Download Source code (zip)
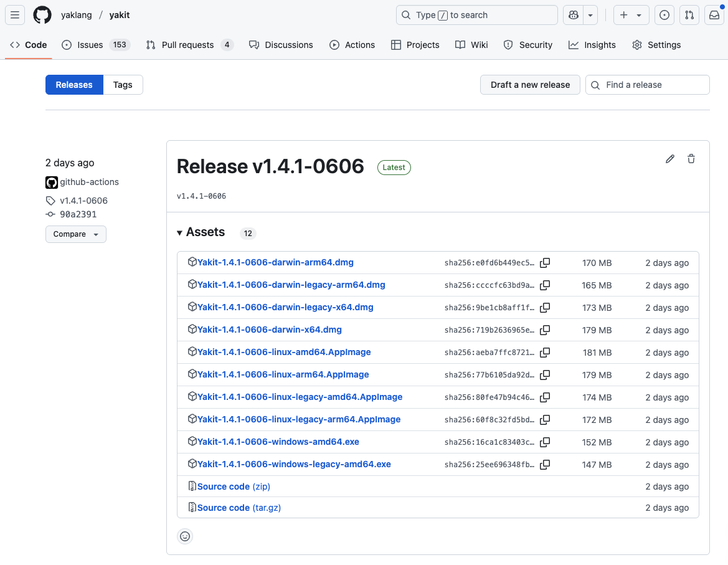This screenshot has width=728, height=565. (x=234, y=487)
